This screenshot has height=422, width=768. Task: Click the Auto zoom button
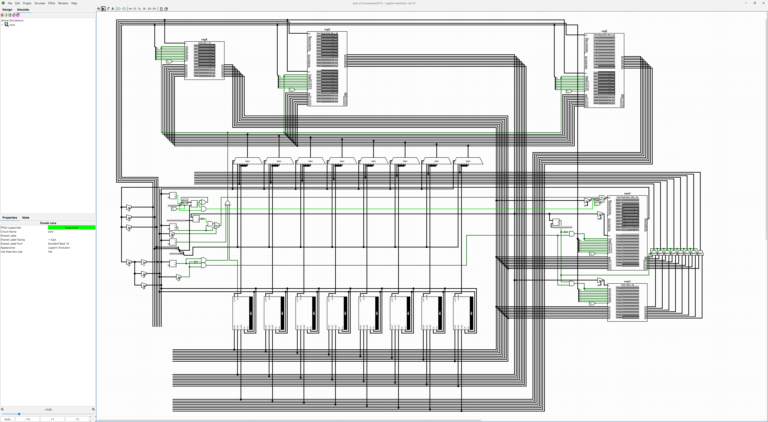coord(7,419)
